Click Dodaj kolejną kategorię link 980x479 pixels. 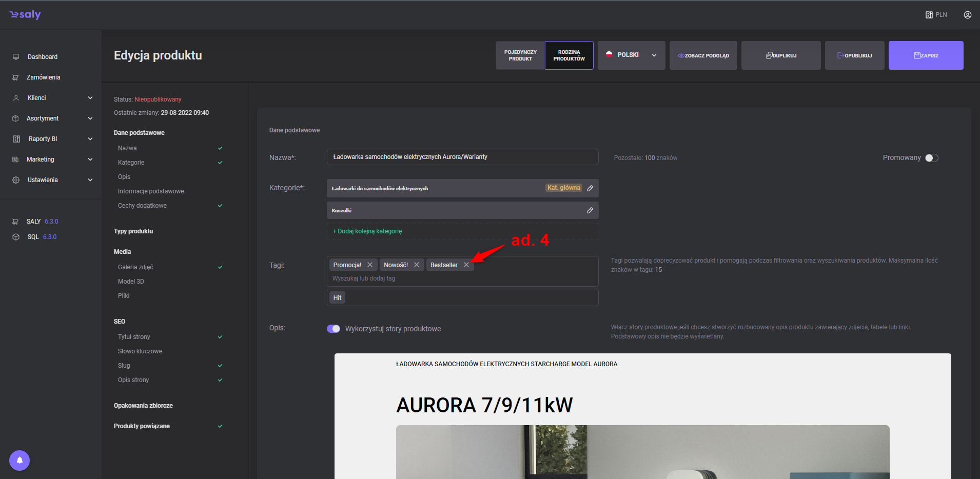point(367,231)
